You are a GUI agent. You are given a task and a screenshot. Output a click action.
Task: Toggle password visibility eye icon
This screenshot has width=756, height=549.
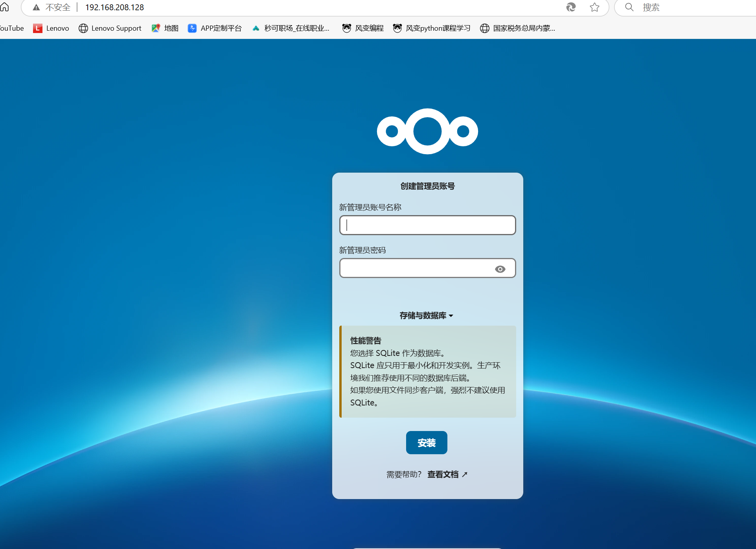coord(500,269)
